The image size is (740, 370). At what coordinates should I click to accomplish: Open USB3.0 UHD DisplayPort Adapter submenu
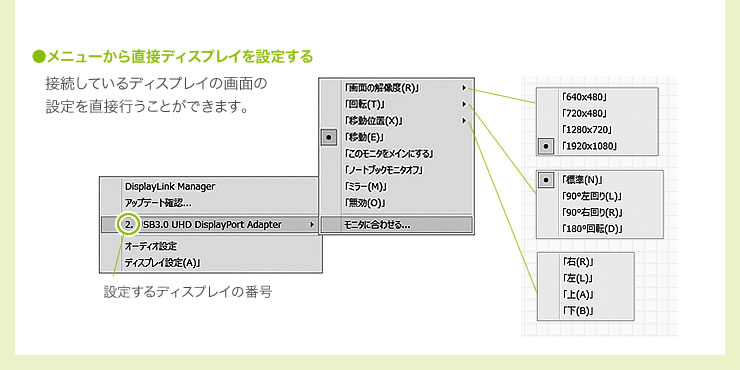[210, 225]
